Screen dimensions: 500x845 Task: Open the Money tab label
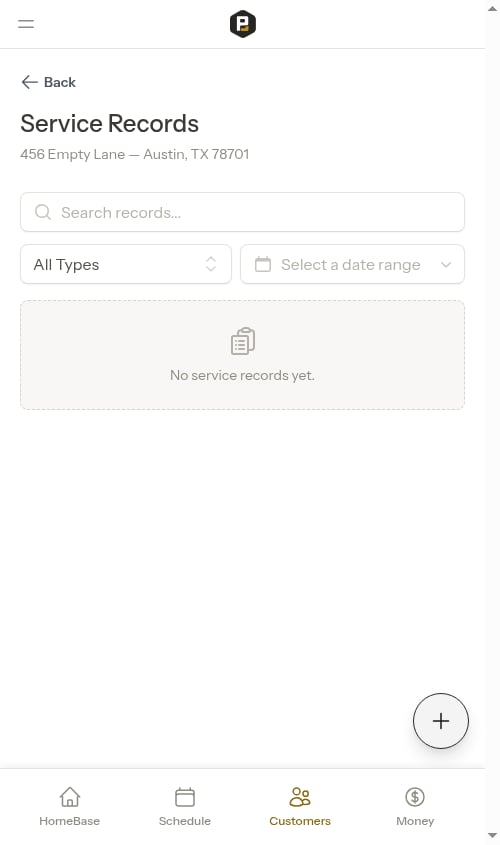pos(415,821)
